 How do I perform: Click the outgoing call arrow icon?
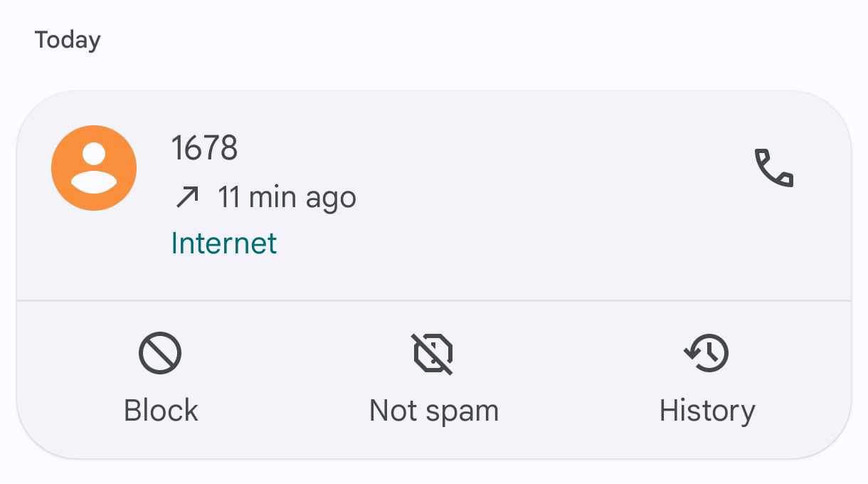pyautogui.click(x=187, y=197)
